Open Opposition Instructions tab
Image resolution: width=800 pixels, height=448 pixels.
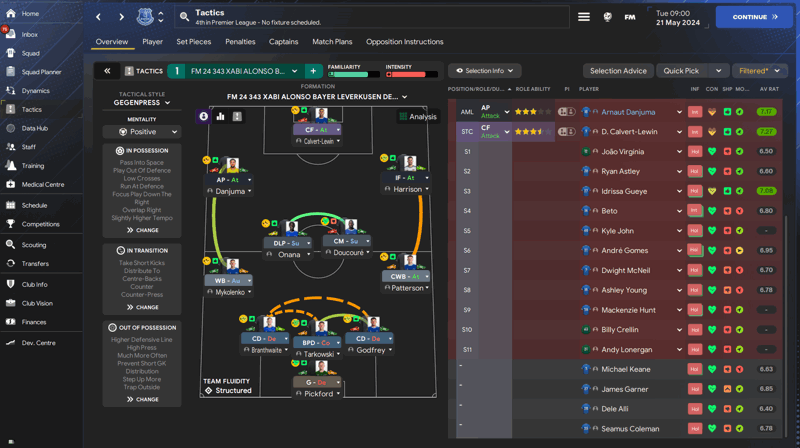(x=405, y=42)
